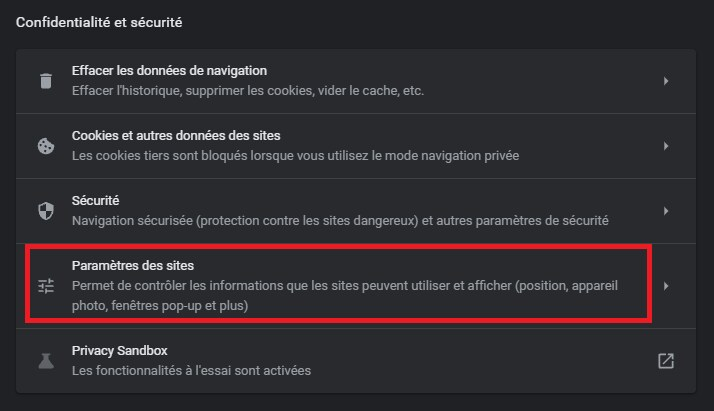Click "Les fonctionnalités à l'essai" text
Image resolution: width=714 pixels, height=411 pixels.
(191, 371)
